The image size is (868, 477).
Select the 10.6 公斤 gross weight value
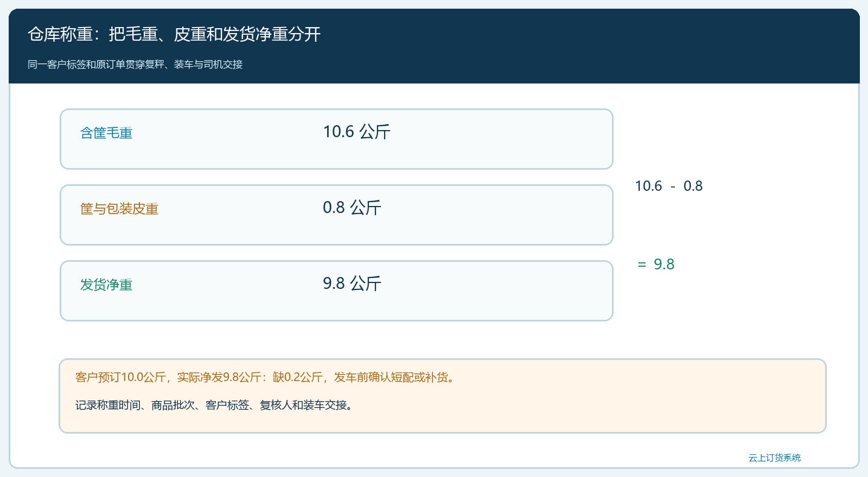pos(356,132)
